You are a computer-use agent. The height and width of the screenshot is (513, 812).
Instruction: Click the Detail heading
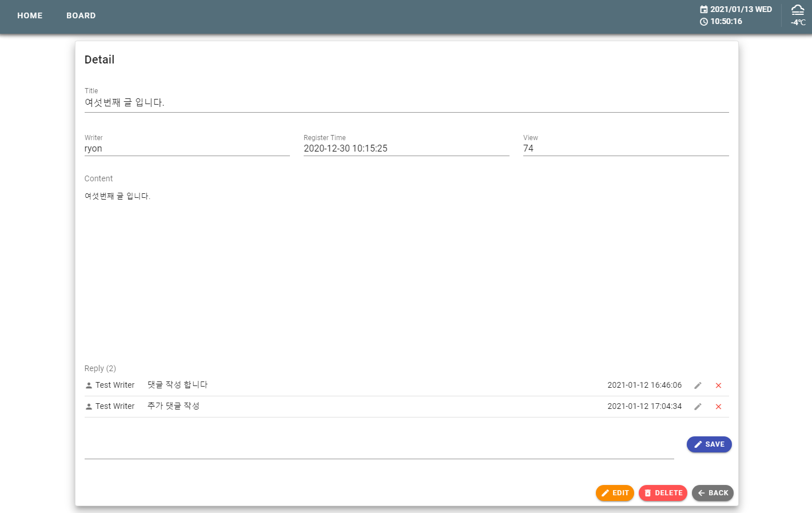99,59
